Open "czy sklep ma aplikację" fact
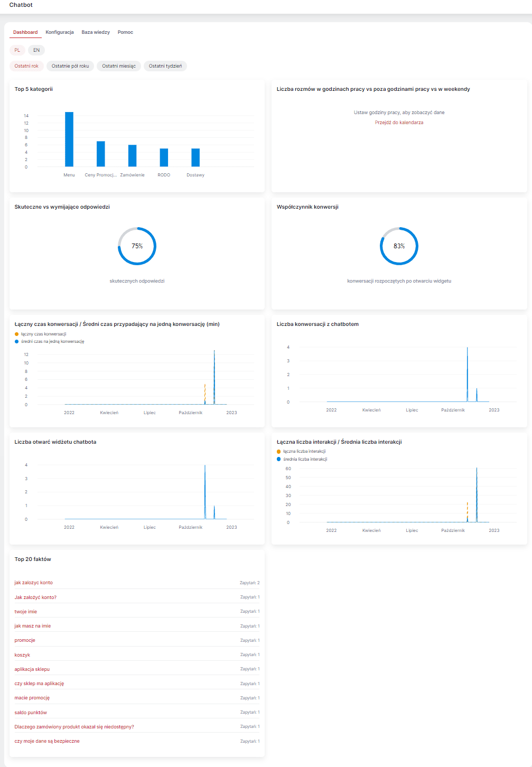The image size is (532, 767). tap(39, 684)
